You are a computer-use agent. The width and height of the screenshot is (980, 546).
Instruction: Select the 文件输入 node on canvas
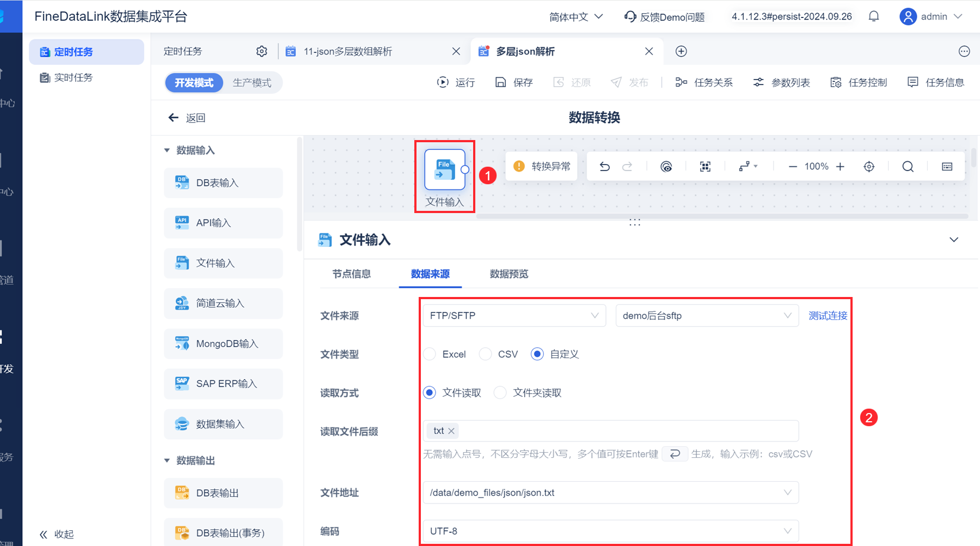[445, 169]
